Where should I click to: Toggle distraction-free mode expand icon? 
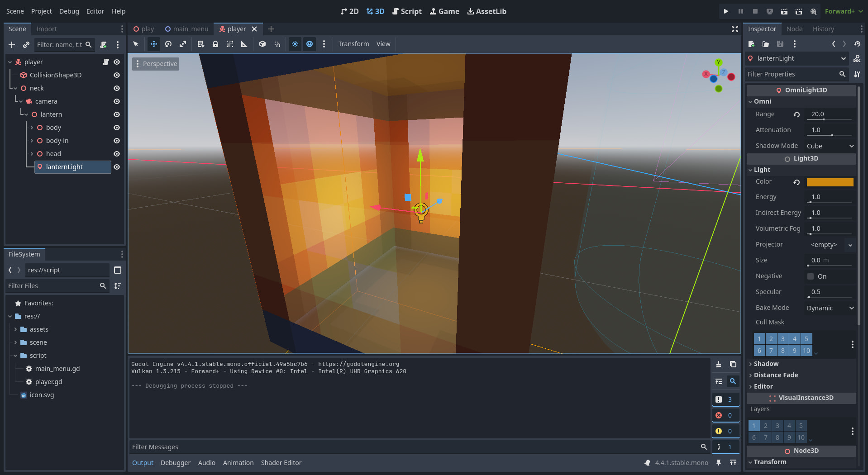coord(735,29)
